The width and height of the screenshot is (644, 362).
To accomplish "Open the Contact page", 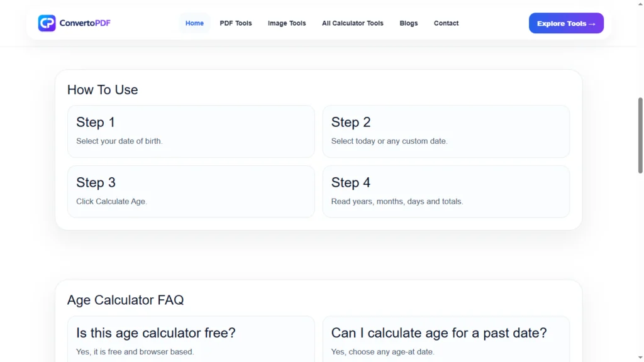I will (446, 23).
